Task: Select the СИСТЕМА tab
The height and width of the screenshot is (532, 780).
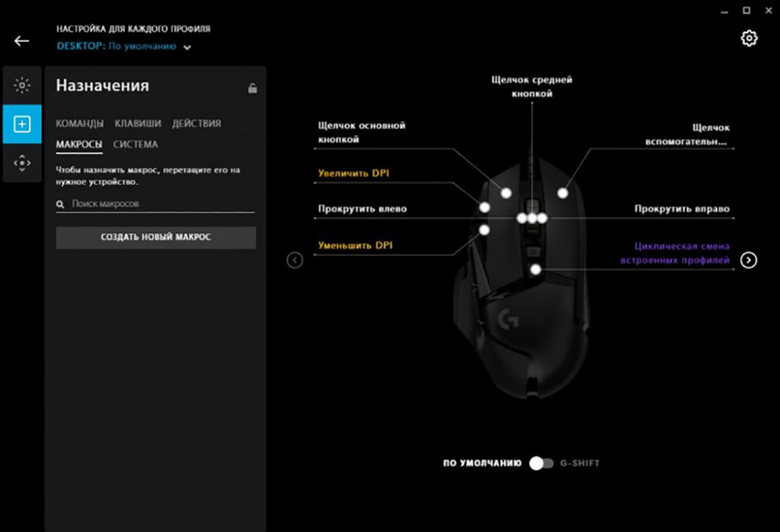Action: click(136, 144)
